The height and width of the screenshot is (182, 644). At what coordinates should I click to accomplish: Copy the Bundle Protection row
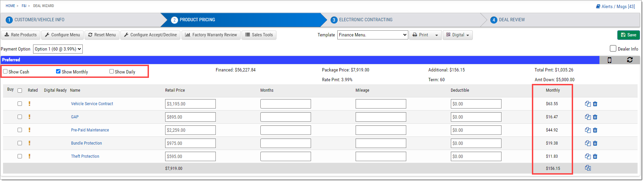pyautogui.click(x=588, y=143)
